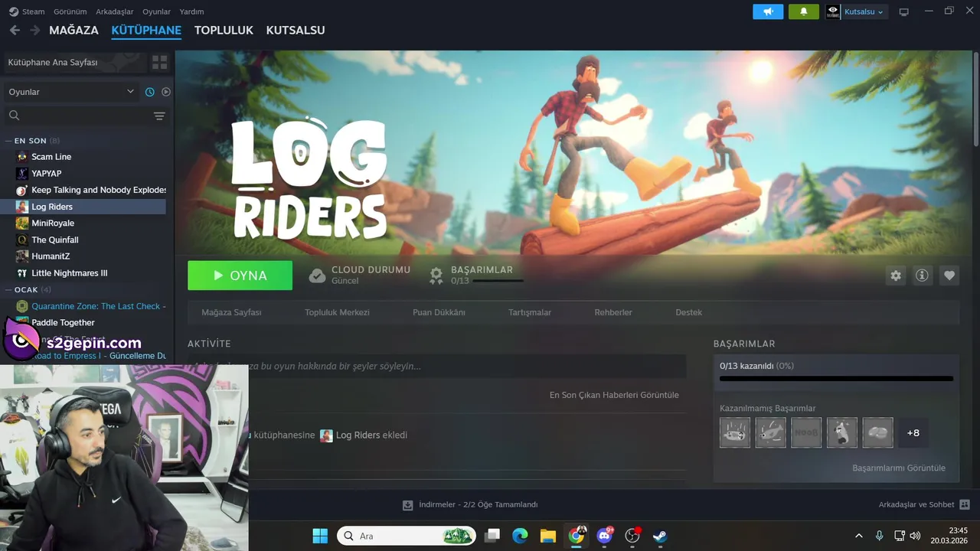
Task: Open the Steam announcements megaphone button
Action: coord(768,11)
